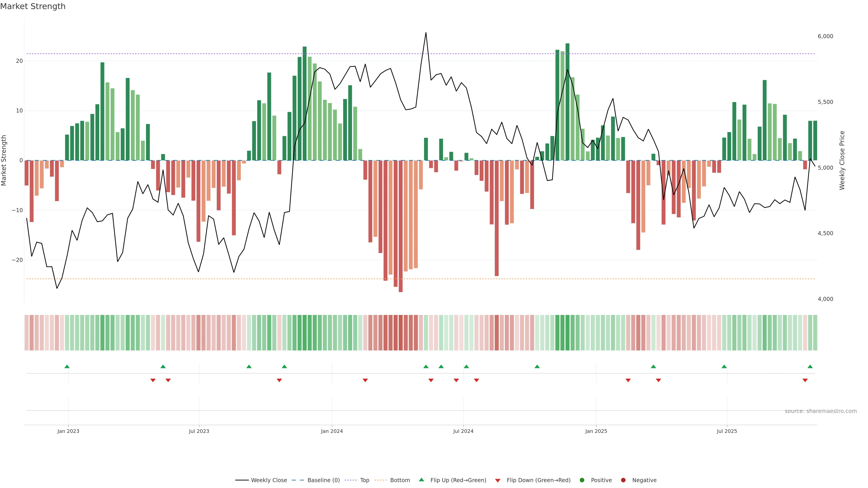868x488 pixels.
Task: Click the Jan 2024 x-axis label
Action: click(x=332, y=431)
